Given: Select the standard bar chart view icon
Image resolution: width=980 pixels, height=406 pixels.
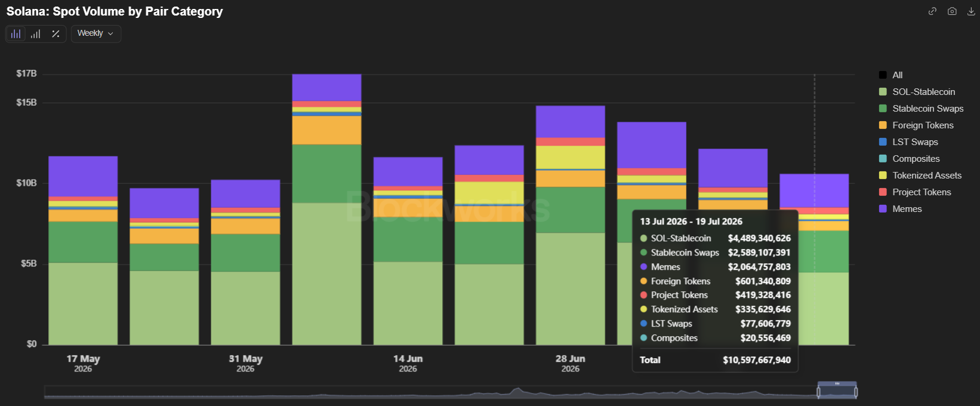Looking at the screenshot, I should (16, 34).
